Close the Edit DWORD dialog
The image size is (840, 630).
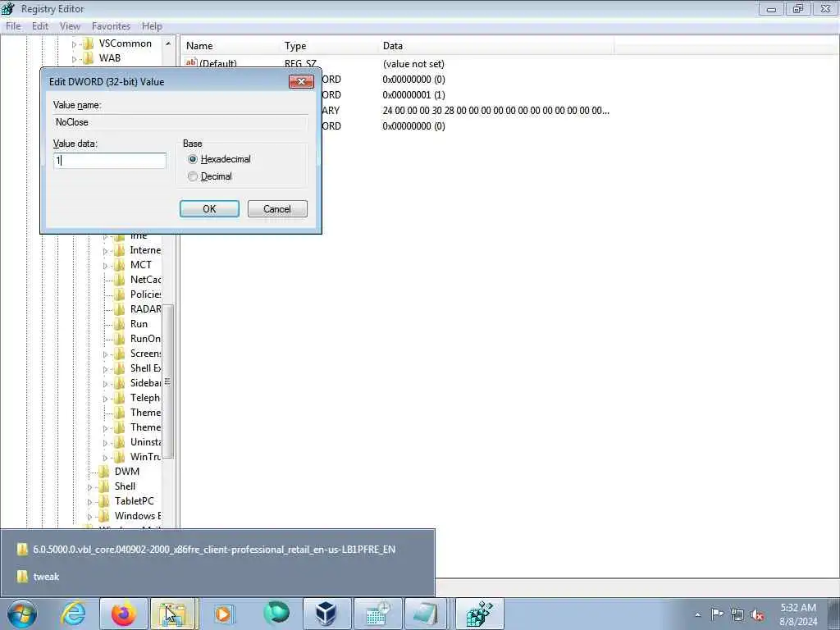point(301,81)
